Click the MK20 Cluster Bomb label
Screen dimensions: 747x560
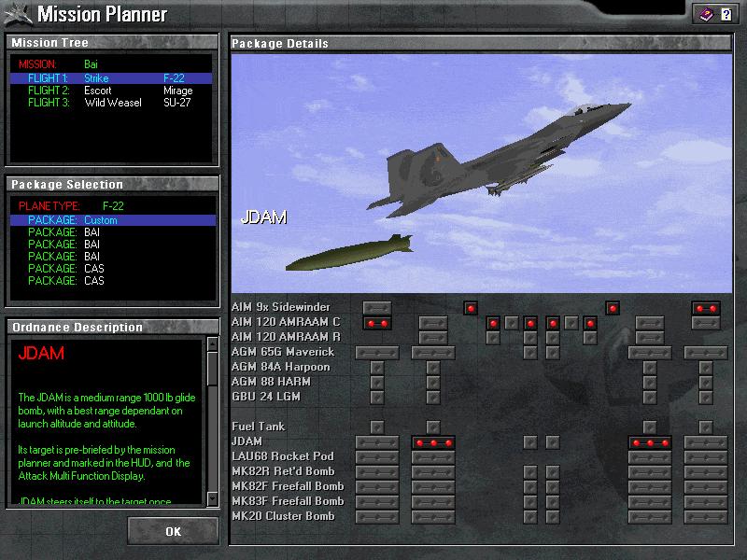(x=283, y=516)
